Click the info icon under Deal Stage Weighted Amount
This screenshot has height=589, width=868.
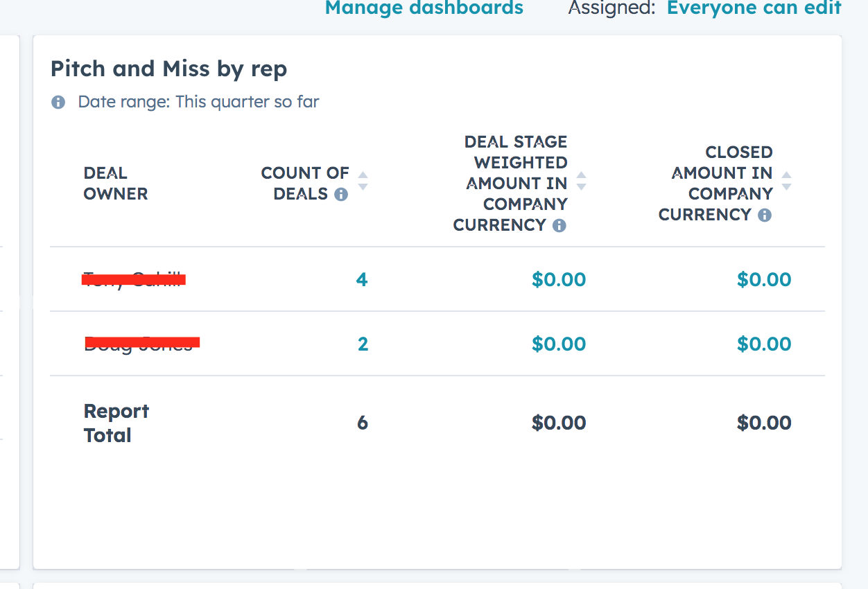(x=559, y=225)
